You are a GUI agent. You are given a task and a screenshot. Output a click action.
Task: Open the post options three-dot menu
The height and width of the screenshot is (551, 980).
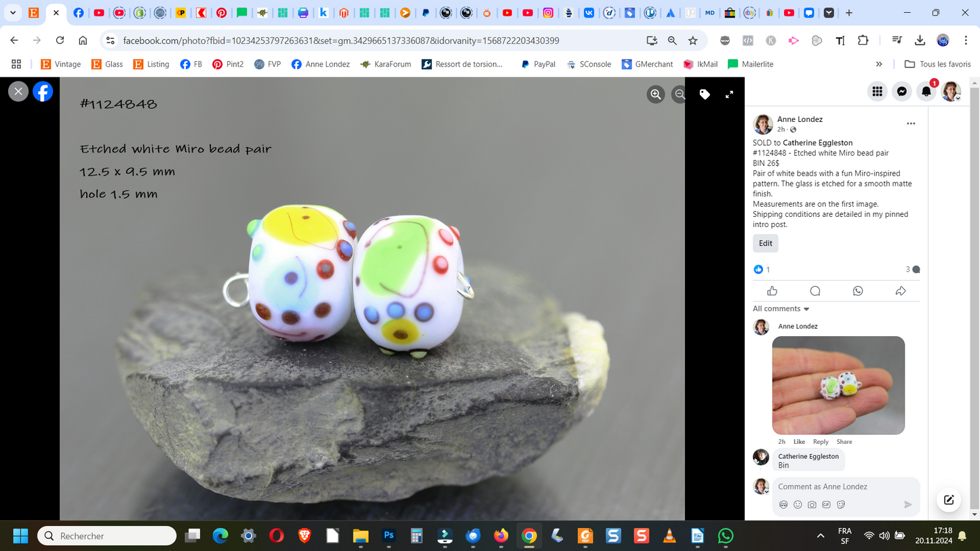[911, 123]
